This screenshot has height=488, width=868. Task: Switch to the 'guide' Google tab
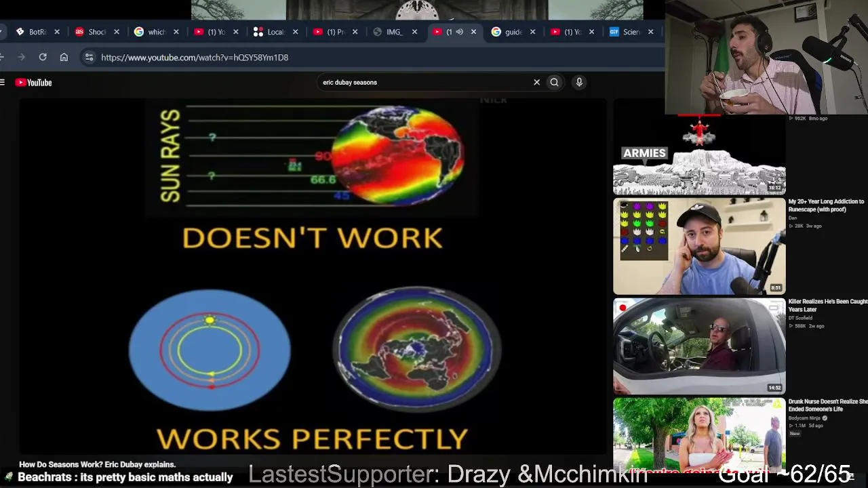(x=512, y=32)
